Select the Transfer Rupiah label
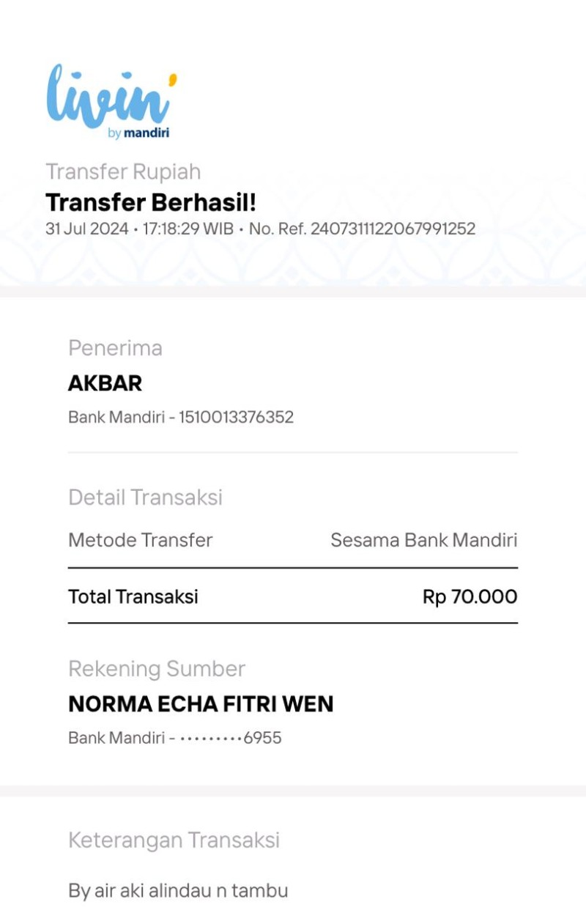 point(123,171)
